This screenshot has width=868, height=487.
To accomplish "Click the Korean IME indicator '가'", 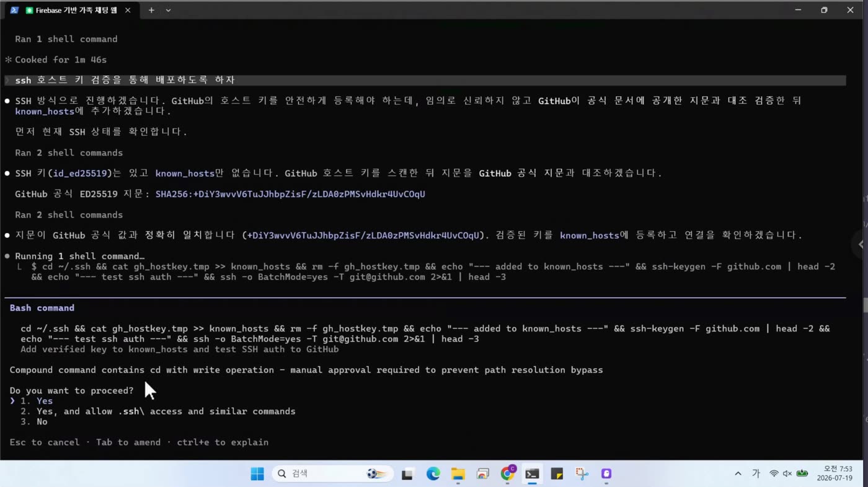I will click(x=756, y=474).
